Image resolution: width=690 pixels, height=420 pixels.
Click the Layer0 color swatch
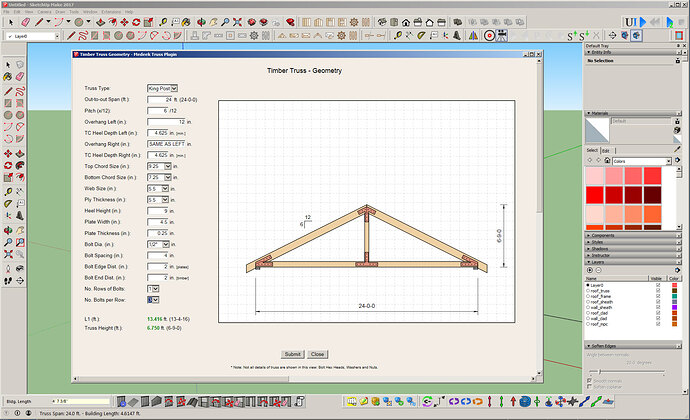674,285
